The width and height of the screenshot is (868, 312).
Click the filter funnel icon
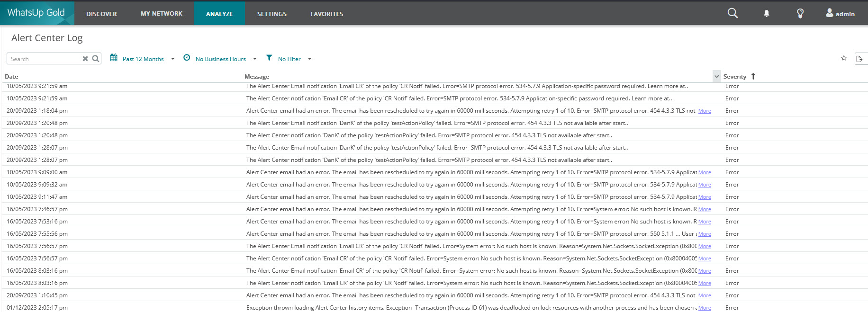click(x=269, y=58)
